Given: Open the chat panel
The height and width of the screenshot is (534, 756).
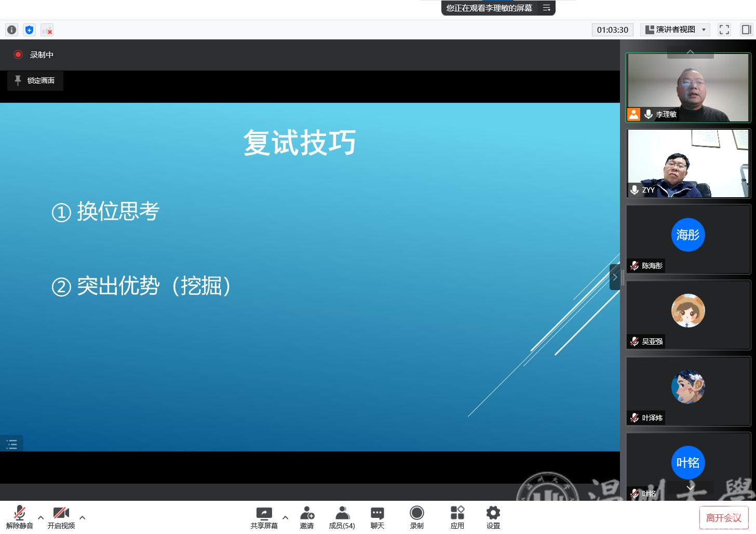Looking at the screenshot, I should [x=377, y=517].
